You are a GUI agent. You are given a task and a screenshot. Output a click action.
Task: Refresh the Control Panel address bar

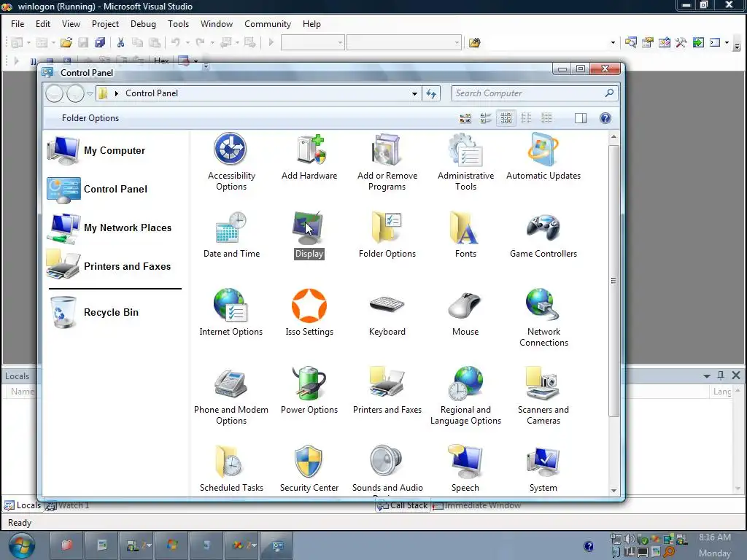click(x=431, y=94)
